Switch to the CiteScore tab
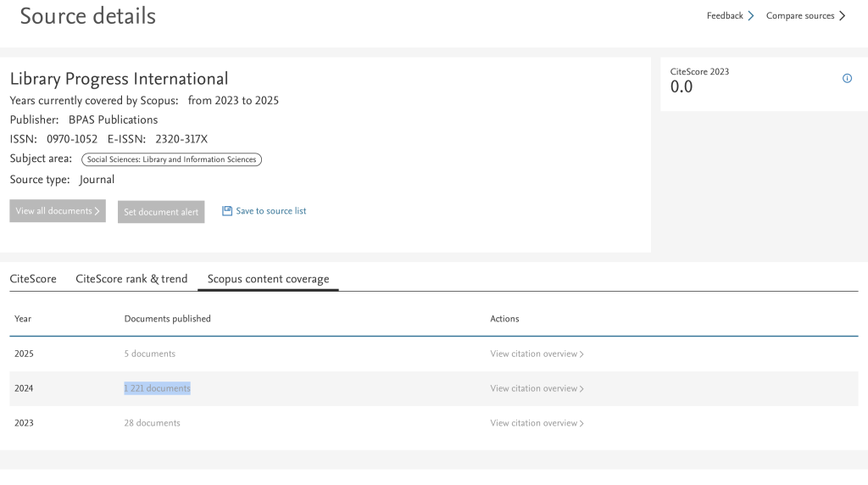 (33, 279)
